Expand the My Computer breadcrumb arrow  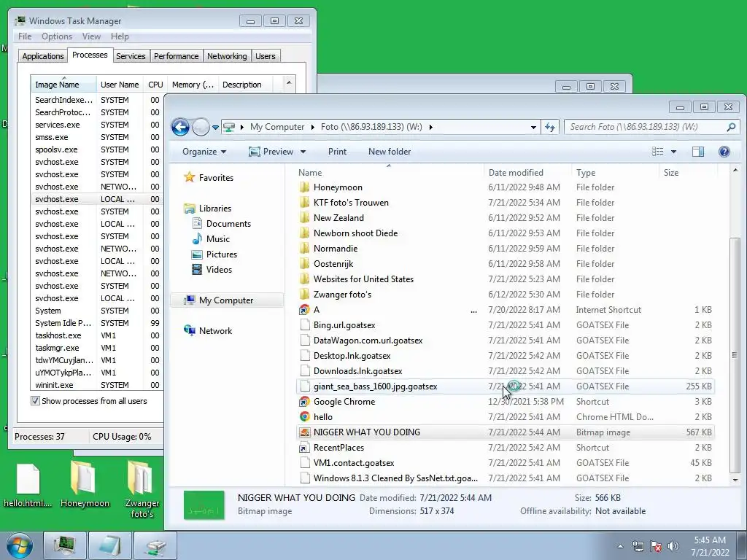(x=312, y=127)
